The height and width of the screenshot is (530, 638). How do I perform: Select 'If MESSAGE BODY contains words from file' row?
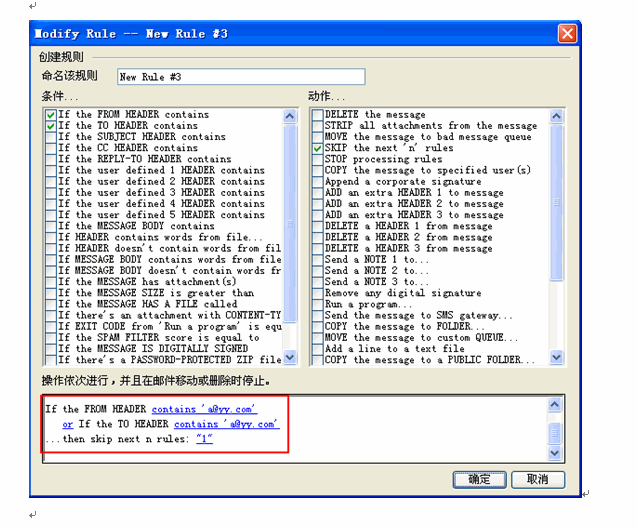(x=170, y=260)
